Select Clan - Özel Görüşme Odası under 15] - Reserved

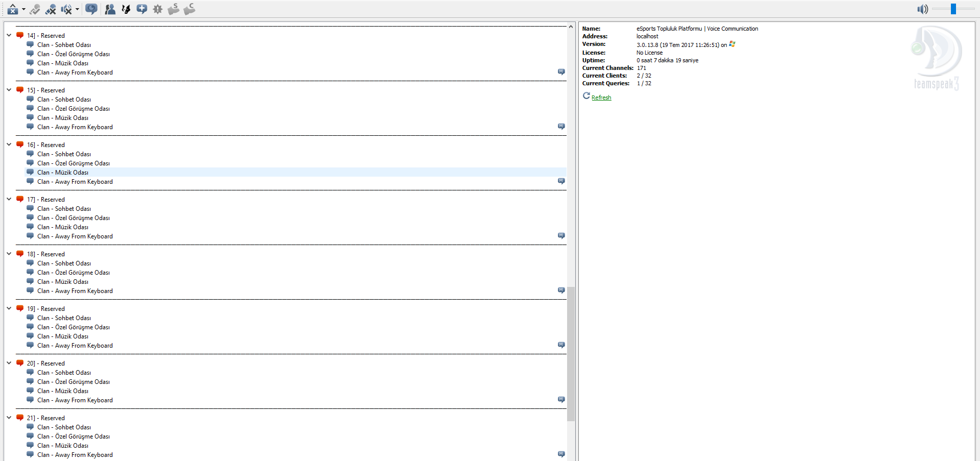coord(73,109)
